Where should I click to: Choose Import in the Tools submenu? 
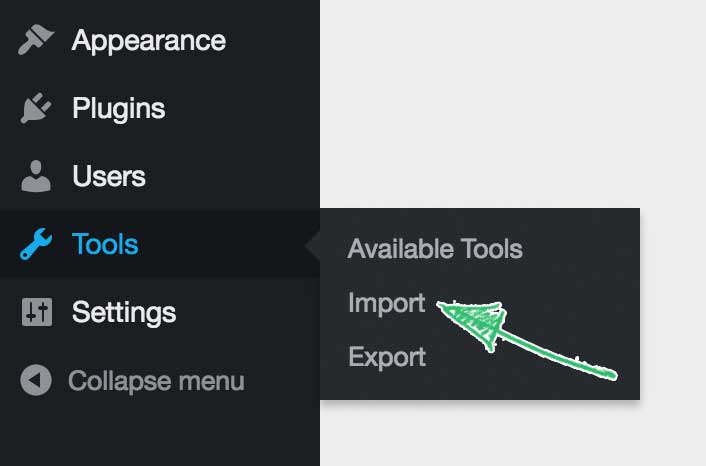click(386, 303)
